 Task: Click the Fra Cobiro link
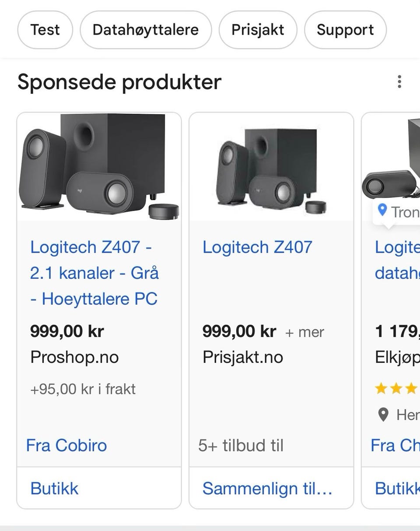pos(66,446)
